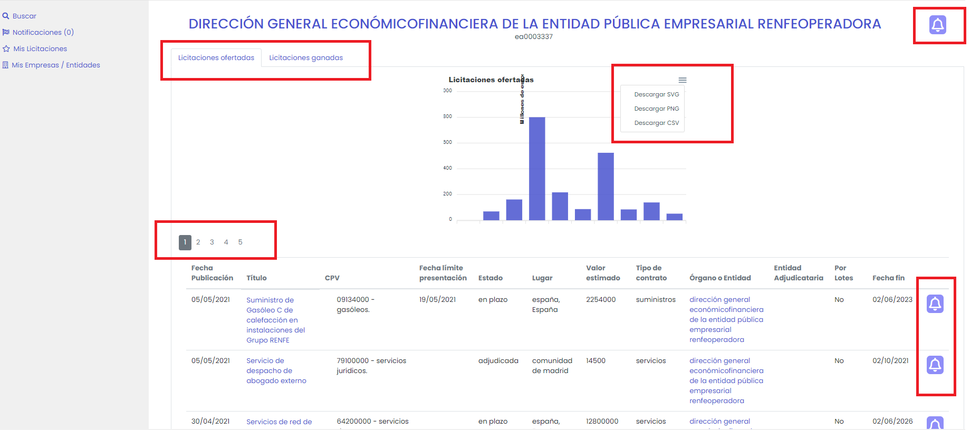Click the Tipo de contrato header
This screenshot has width=980, height=430.
click(x=651, y=273)
